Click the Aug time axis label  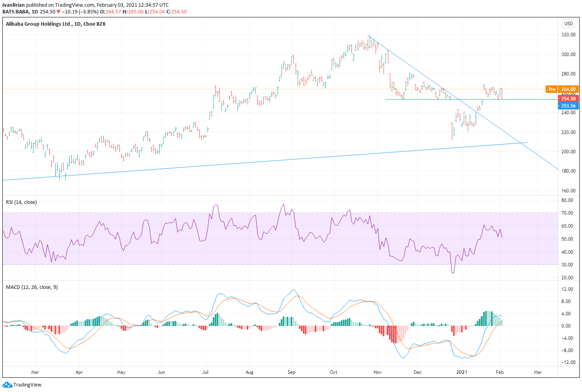(249, 372)
